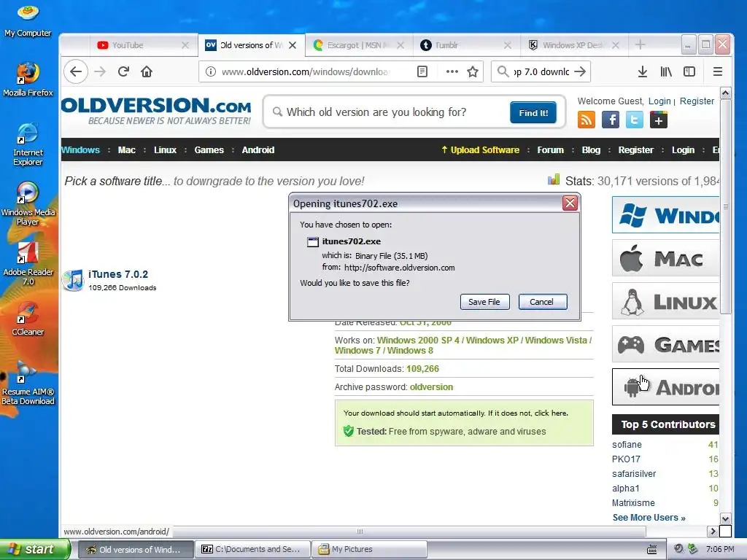The height and width of the screenshot is (560, 747).
Task: Reload the page with the refresh icon
Action: click(x=123, y=72)
